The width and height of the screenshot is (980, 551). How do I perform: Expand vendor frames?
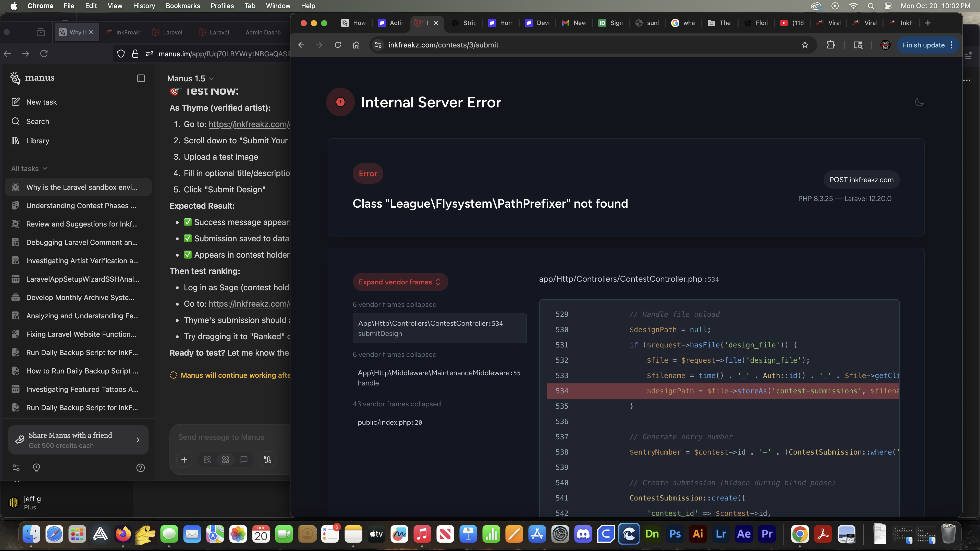click(400, 282)
